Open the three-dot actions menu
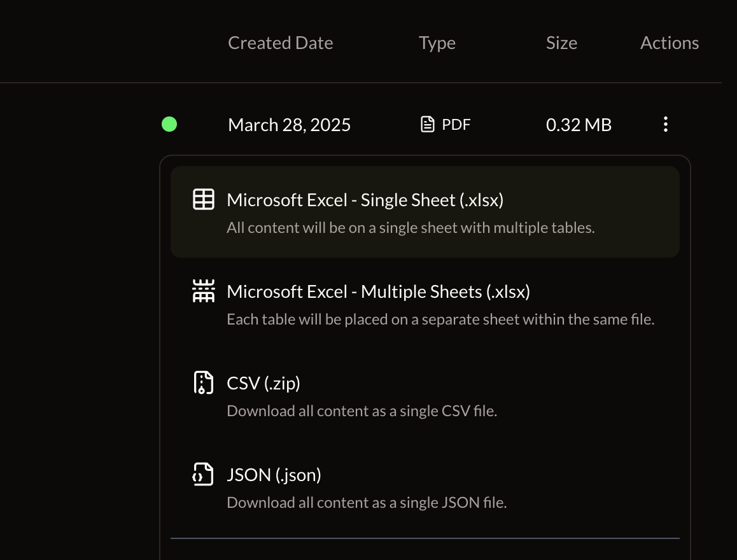Image resolution: width=737 pixels, height=560 pixels. point(665,125)
